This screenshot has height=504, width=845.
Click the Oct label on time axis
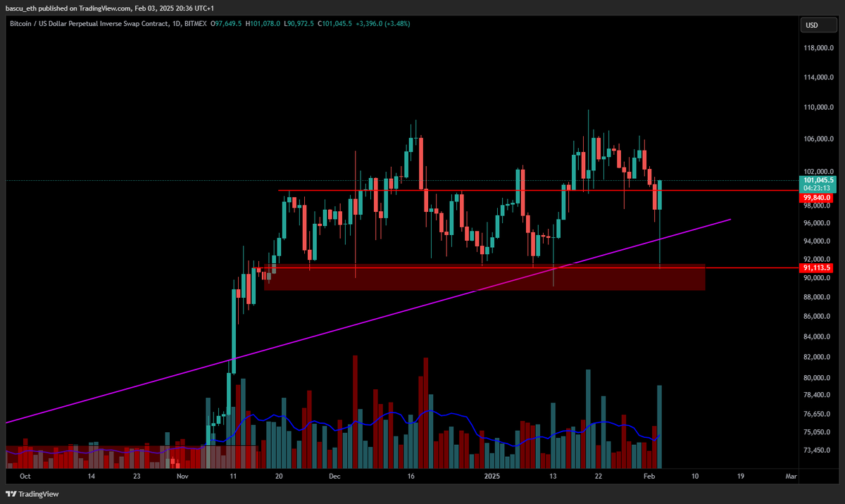[25, 476]
